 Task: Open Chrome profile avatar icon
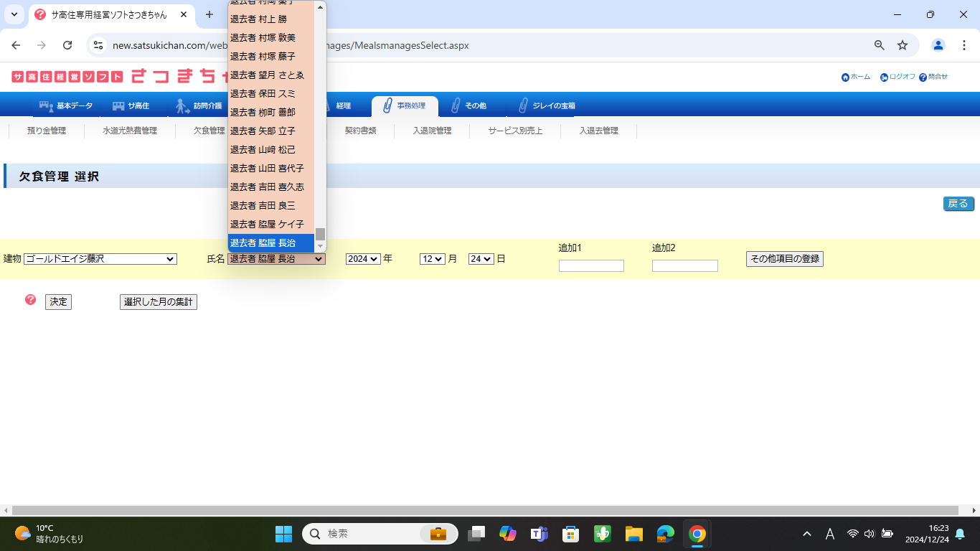[938, 45]
